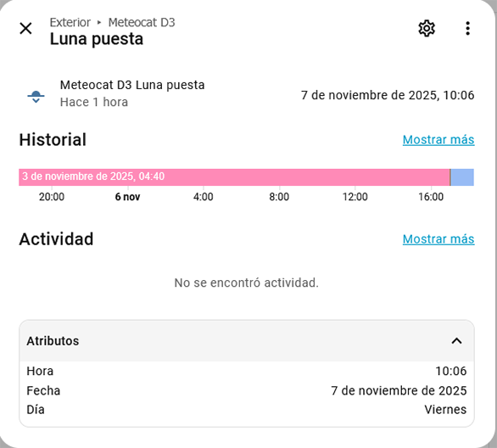The image size is (497, 448).
Task: Show more Actividad link
Action: [438, 238]
